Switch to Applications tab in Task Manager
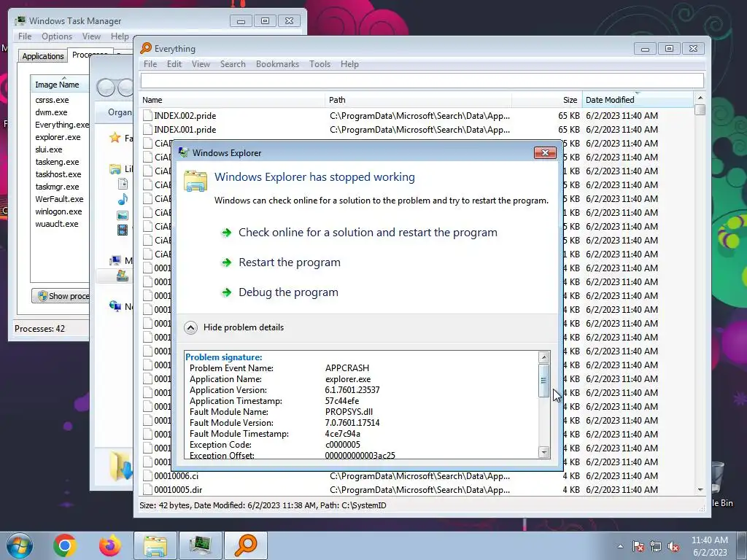The image size is (747, 560). pos(43,56)
